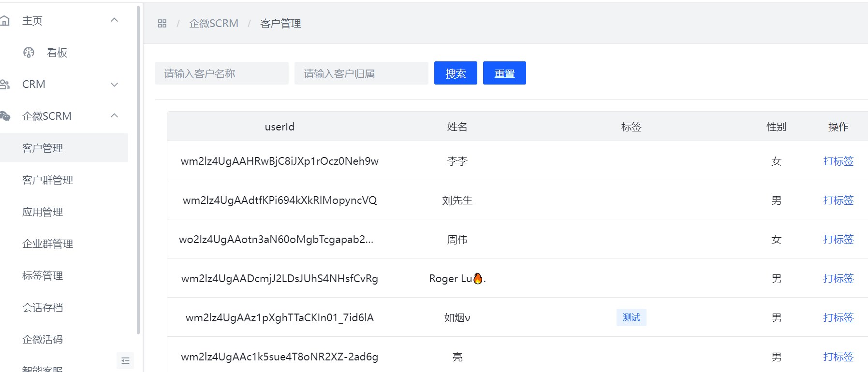The height and width of the screenshot is (372, 868).
Task: Click the name 李李
Action: (x=457, y=161)
